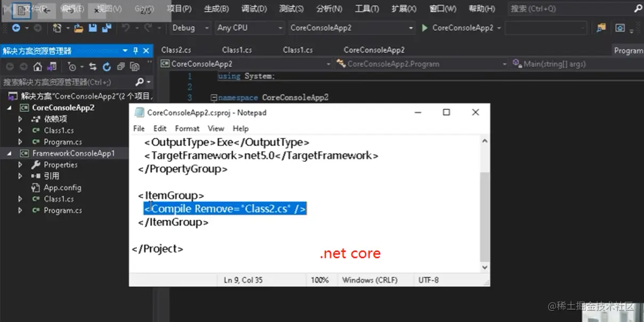Save the current file with disk icon
The width and height of the screenshot is (644, 322).
pos(93,28)
